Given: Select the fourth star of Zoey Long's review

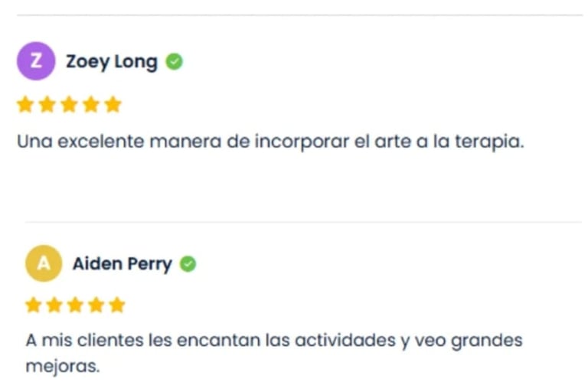Looking at the screenshot, I should pyautogui.click(x=91, y=104).
